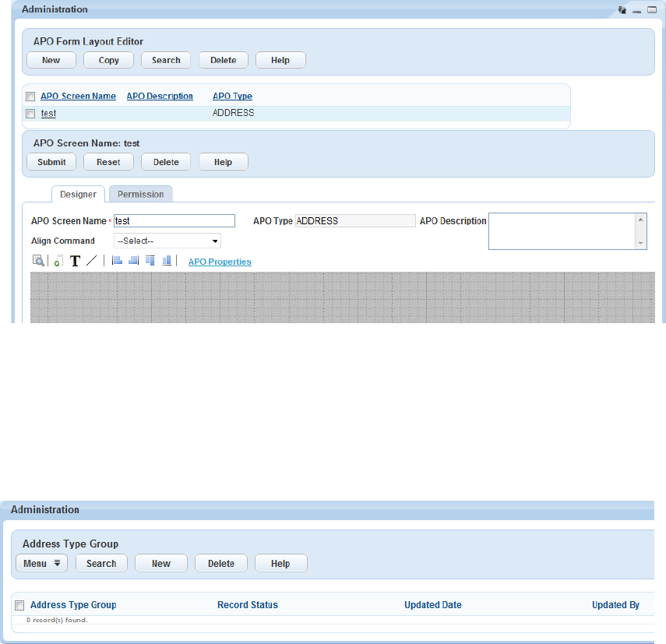Click New in APO Form Layout Editor
666x644 pixels.
tap(51, 60)
